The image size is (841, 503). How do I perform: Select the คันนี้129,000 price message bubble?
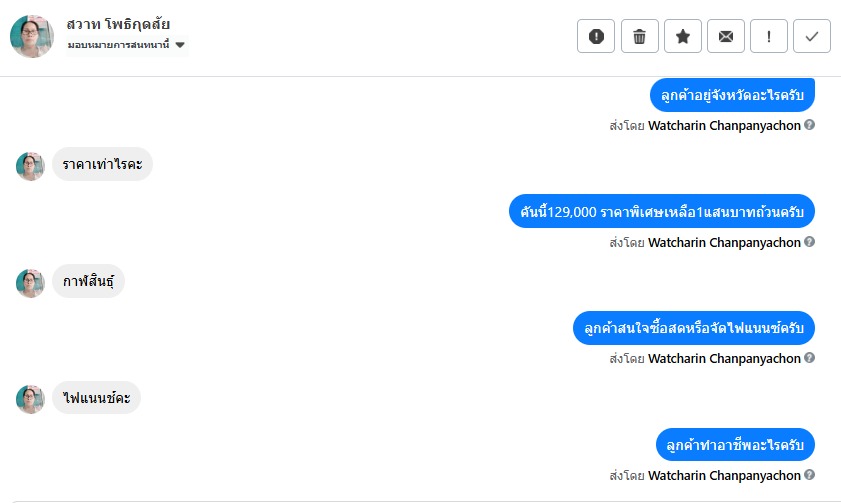(662, 211)
